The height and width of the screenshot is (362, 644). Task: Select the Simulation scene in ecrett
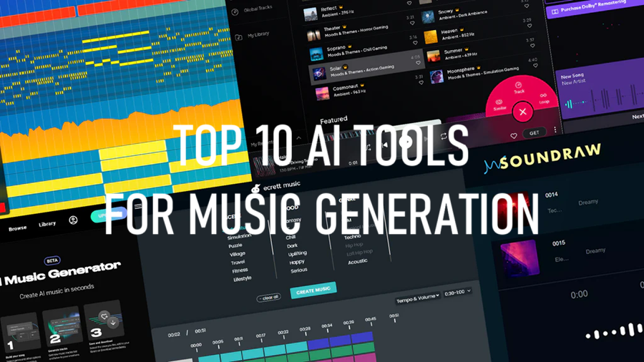click(239, 237)
